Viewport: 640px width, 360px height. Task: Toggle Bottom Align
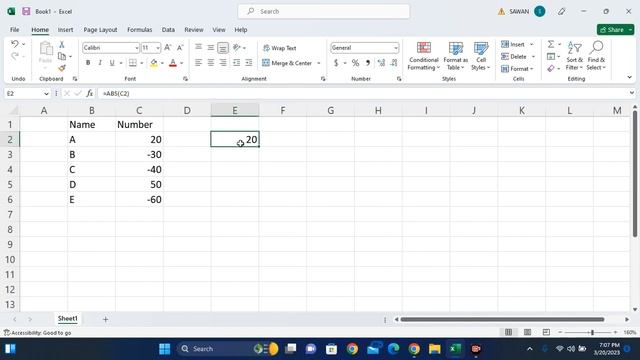point(223,48)
